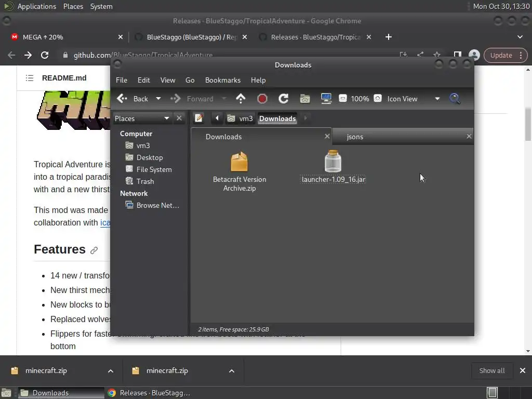
Task: Switch to Releases Chrome taskbar window
Action: tap(149, 393)
